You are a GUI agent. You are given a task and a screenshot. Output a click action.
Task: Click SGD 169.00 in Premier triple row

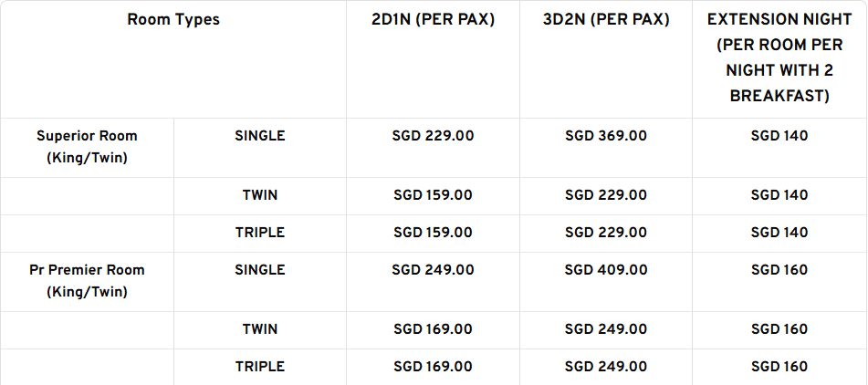click(x=433, y=367)
